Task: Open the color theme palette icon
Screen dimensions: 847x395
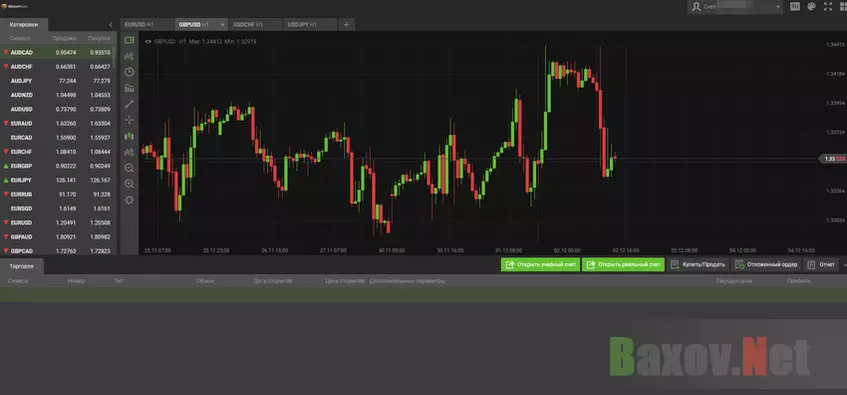Action: [811, 6]
